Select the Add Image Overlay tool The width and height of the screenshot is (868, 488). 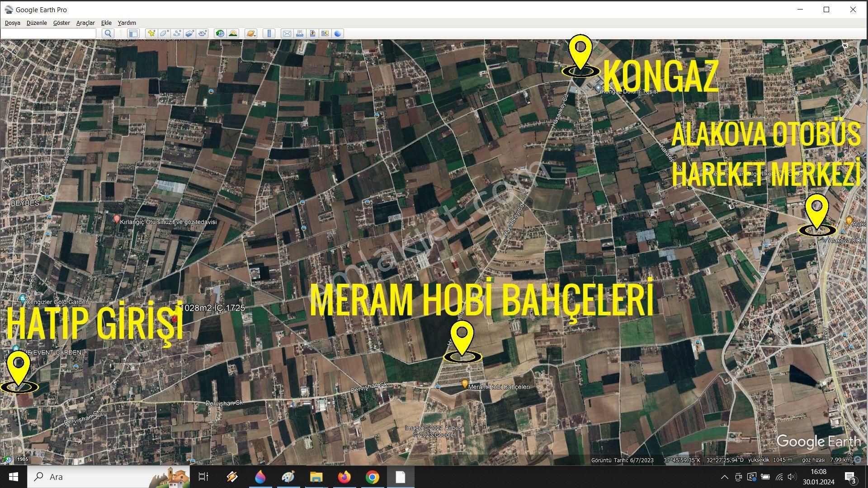pyautogui.click(x=190, y=33)
